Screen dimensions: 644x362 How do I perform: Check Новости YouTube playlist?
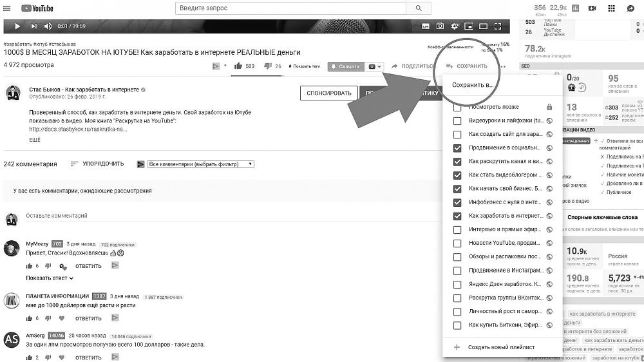pos(457,243)
